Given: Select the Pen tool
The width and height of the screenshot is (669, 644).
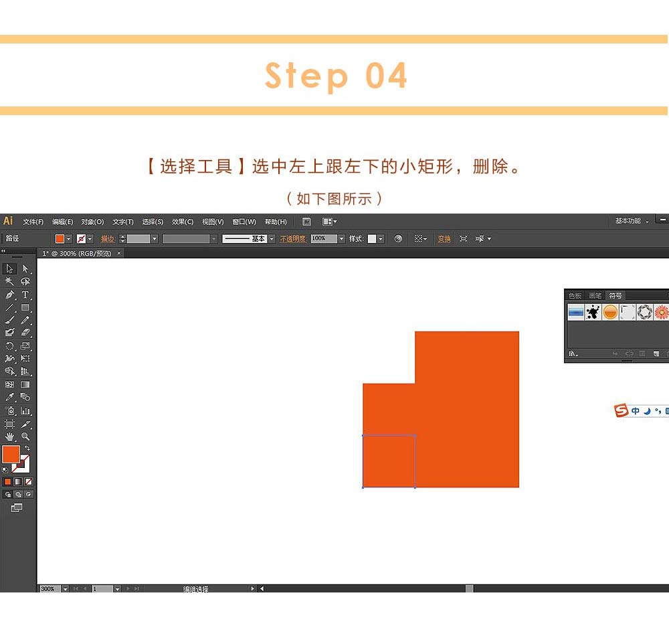Looking at the screenshot, I should (9, 295).
